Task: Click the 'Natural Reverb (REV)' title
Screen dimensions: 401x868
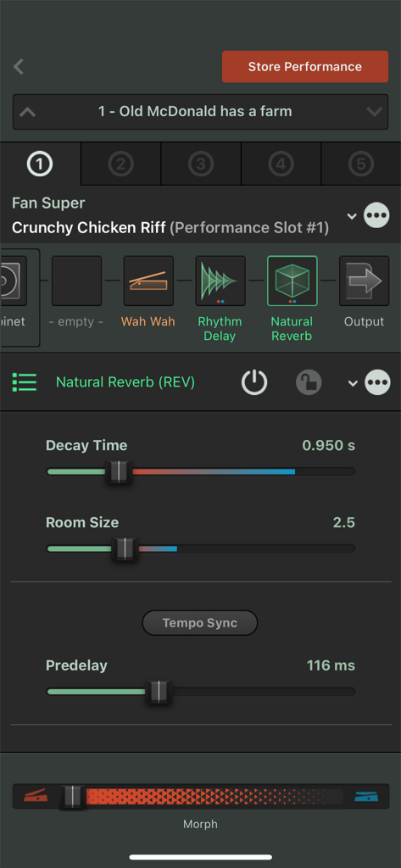Action: pyautogui.click(x=125, y=382)
